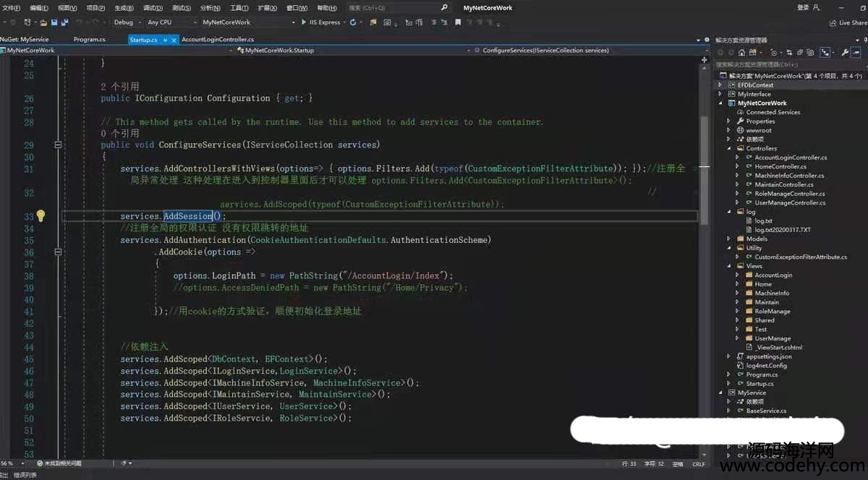The height and width of the screenshot is (480, 868).
Task: Switch to the Program.cs tab
Action: [x=90, y=40]
